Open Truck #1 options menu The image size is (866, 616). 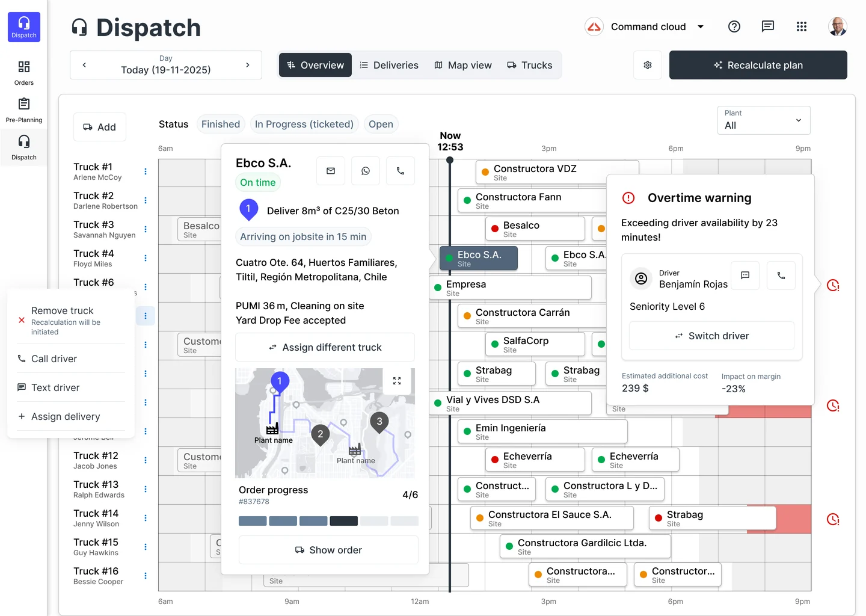pos(146,171)
